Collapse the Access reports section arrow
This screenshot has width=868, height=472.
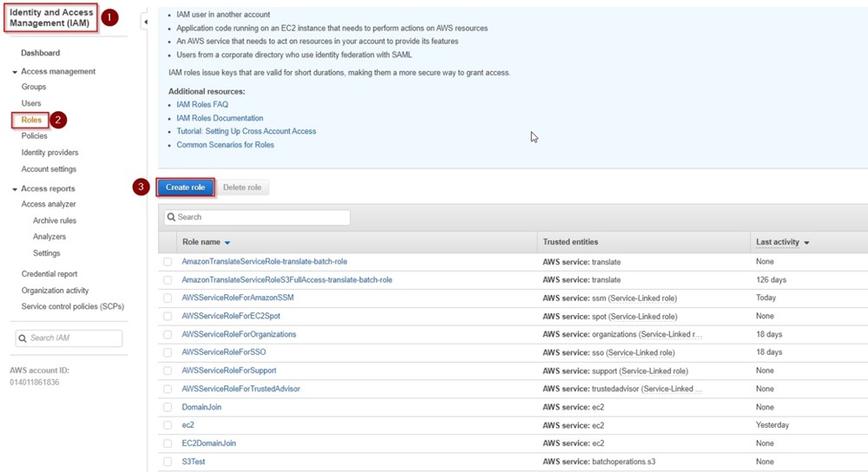(15, 189)
